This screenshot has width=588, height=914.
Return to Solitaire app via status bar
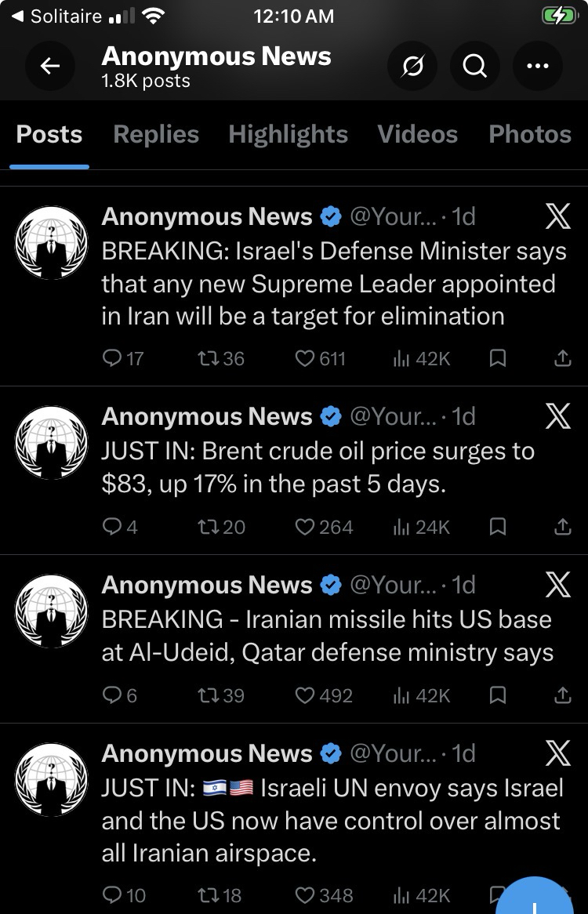click(59, 16)
